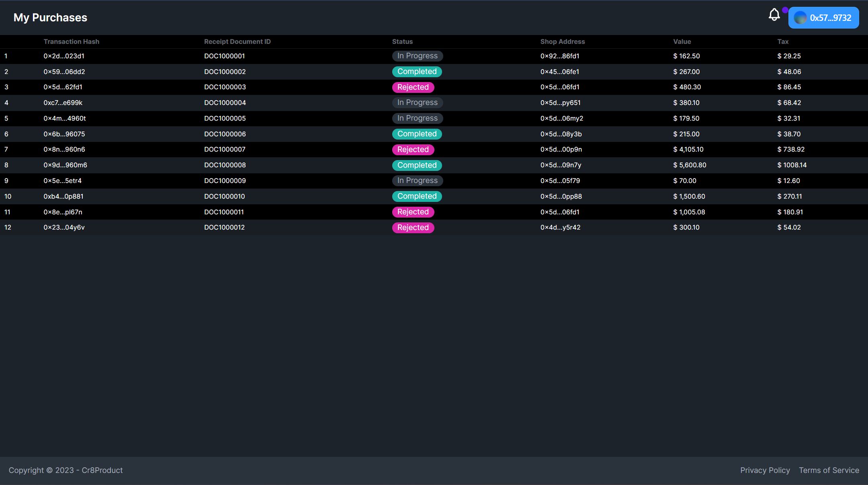Click Completed badge for DOC1000006
Image resolution: width=868 pixels, height=485 pixels.
coord(417,134)
